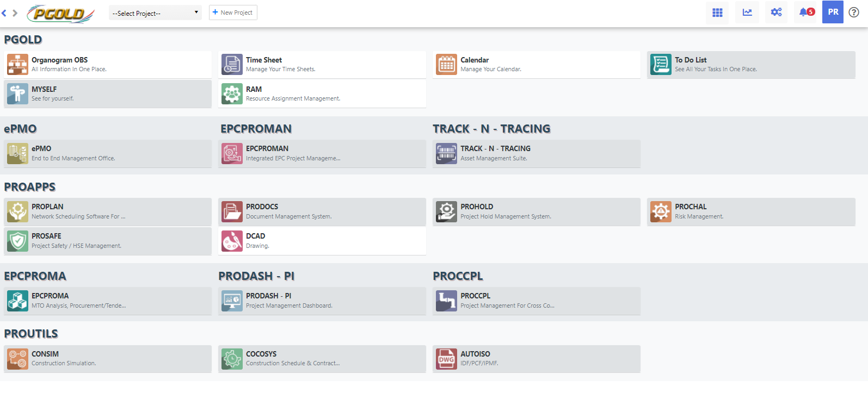Image resolution: width=868 pixels, height=393 pixels.
Task: Launch the TRACK - N - TRACING barcode icon
Action: tap(446, 153)
